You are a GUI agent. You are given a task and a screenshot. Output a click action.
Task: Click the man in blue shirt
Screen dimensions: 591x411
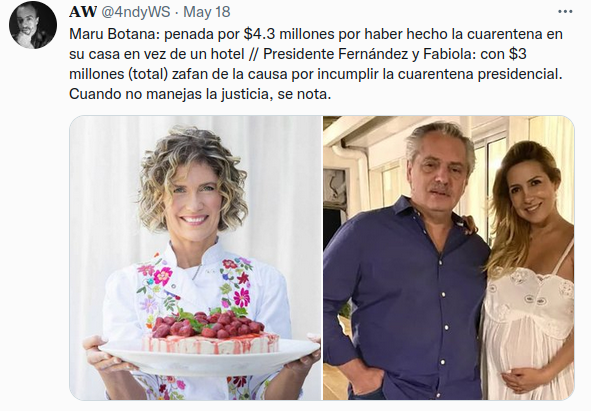tap(405, 264)
